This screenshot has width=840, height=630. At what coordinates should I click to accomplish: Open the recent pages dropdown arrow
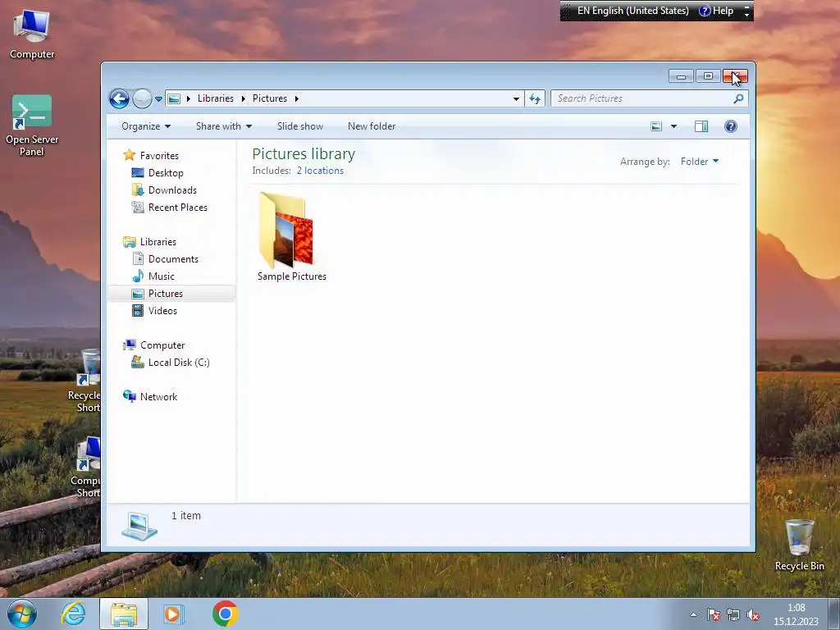[158, 99]
